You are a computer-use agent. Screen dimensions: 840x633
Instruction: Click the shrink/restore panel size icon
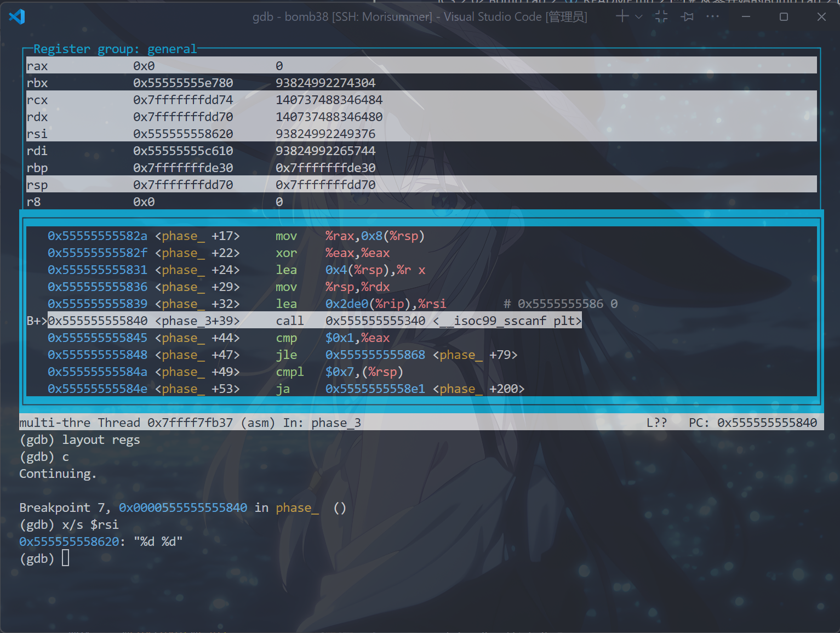[x=661, y=16]
